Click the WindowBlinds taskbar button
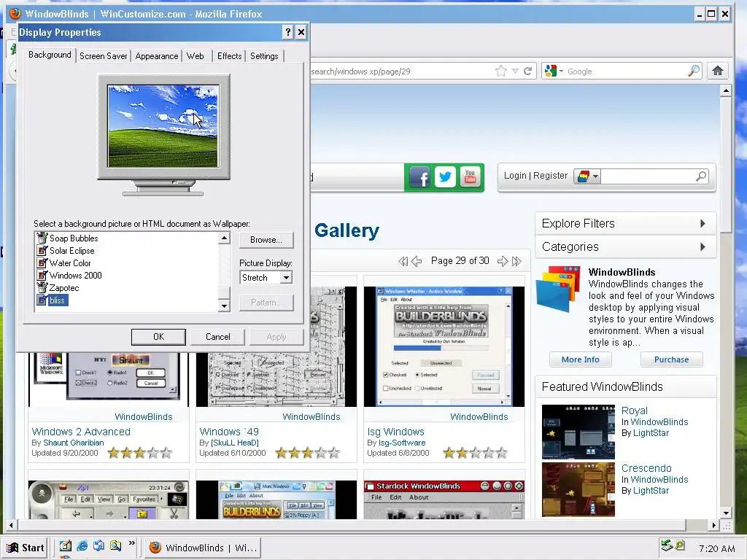747x560 pixels. coord(203,548)
